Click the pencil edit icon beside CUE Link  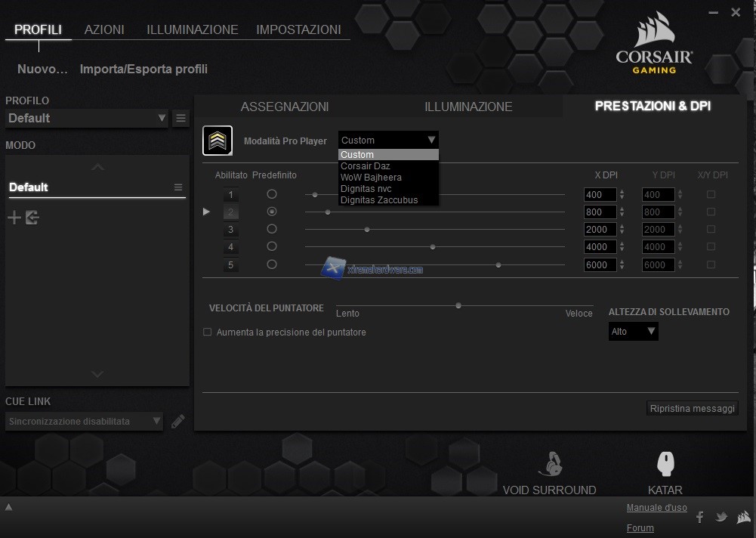(177, 422)
